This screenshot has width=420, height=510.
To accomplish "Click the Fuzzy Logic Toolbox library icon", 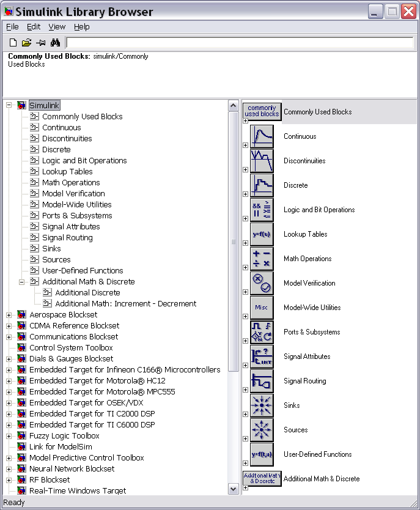I will [21, 435].
